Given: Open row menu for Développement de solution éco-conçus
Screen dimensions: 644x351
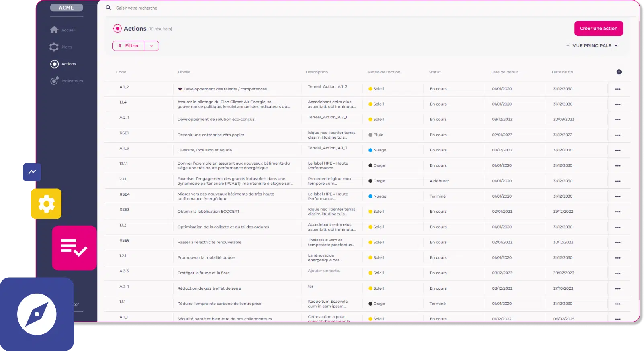Looking at the screenshot, I should 618,120.
